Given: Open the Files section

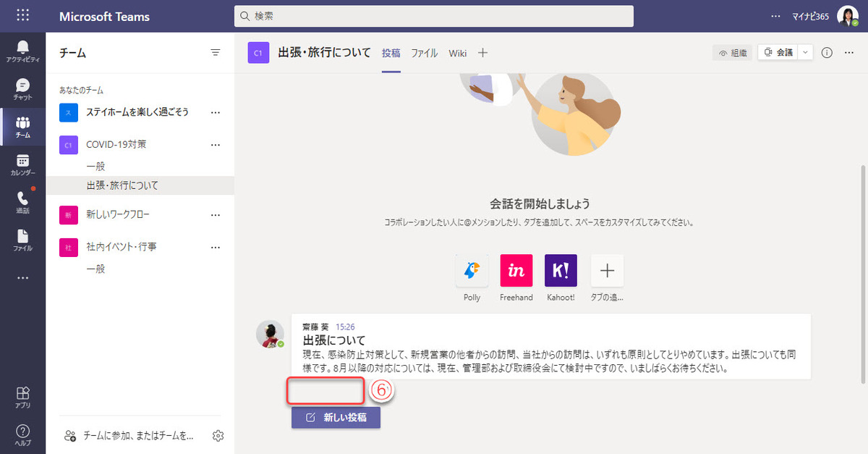Looking at the screenshot, I should coord(22,240).
